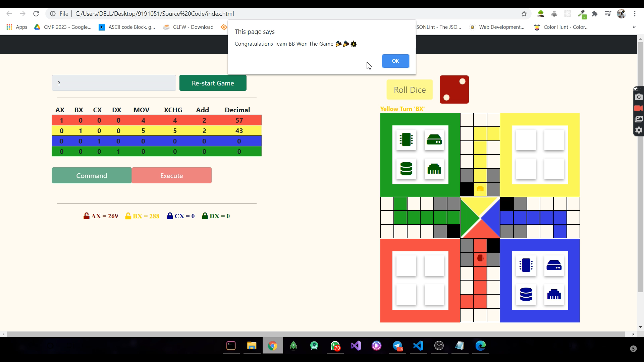
Task: Click the CX blue lock icon
Action: (x=170, y=216)
